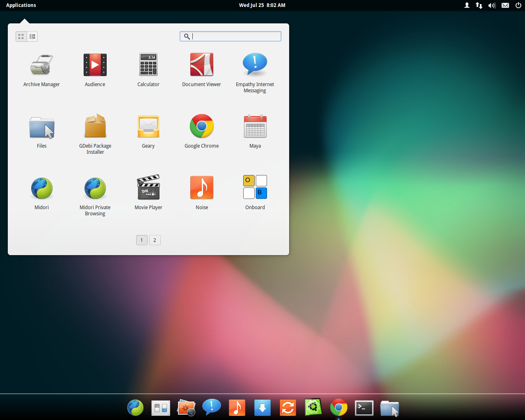Open green Ubuntu gear icon in dock

coord(313,407)
